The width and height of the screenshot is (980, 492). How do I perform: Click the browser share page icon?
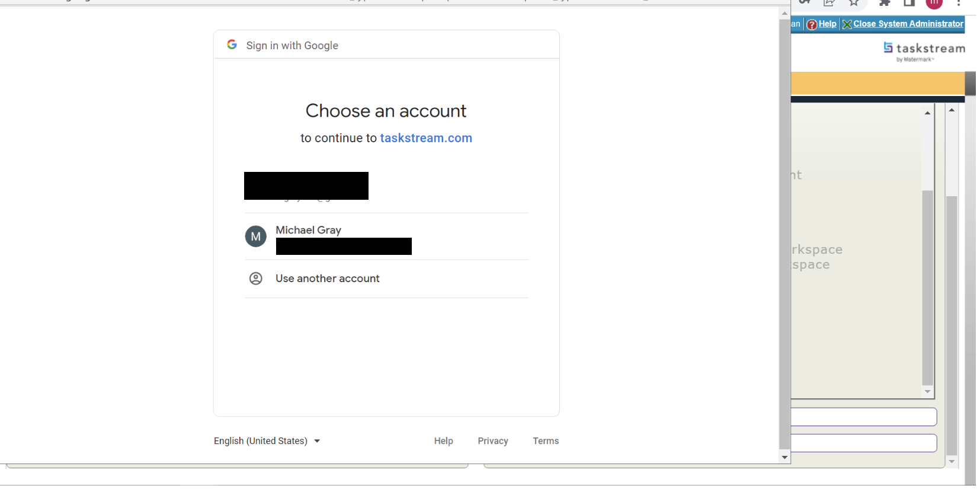[x=829, y=3]
